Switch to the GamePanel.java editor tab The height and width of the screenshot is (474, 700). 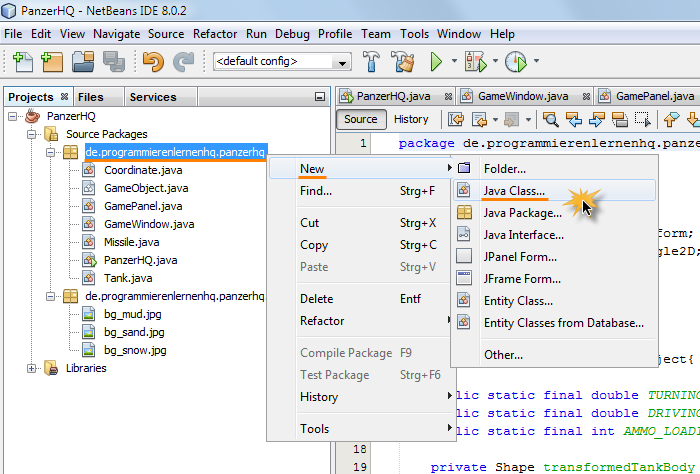click(x=647, y=96)
